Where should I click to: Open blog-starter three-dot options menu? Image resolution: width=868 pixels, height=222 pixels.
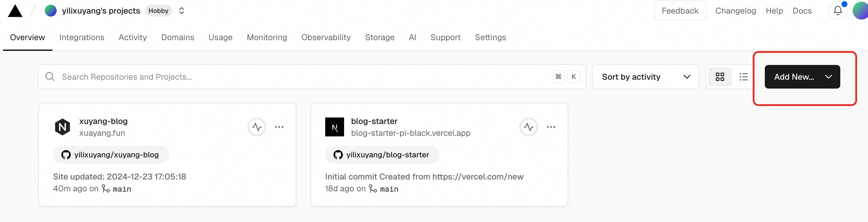[x=551, y=127]
